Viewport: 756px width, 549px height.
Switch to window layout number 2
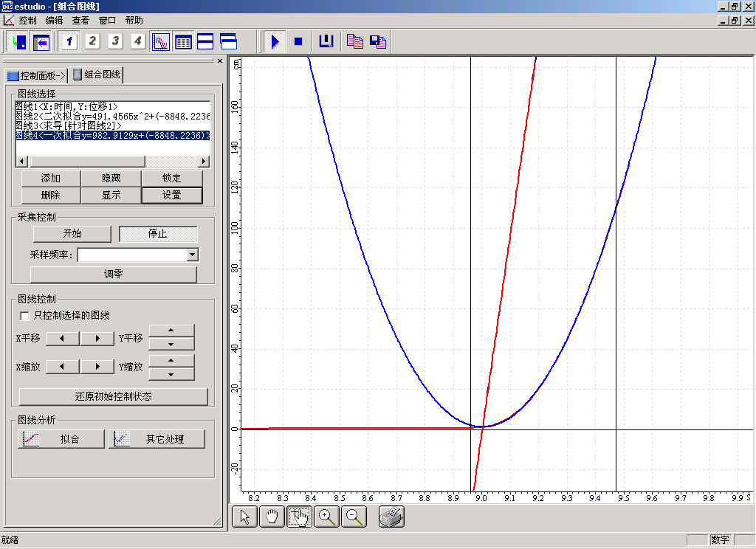[92, 41]
